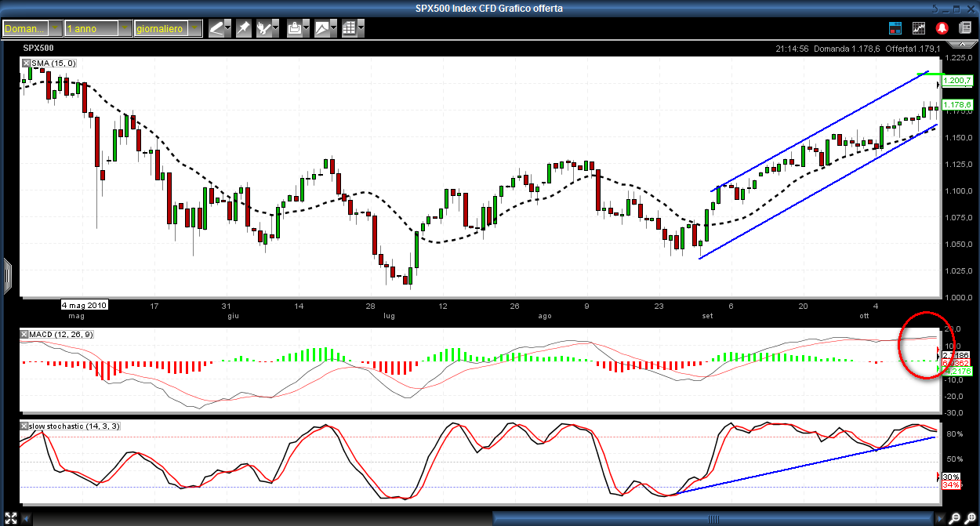Click the new chart icon in top right
Image resolution: width=980 pixels, height=526 pixels.
(x=919, y=28)
